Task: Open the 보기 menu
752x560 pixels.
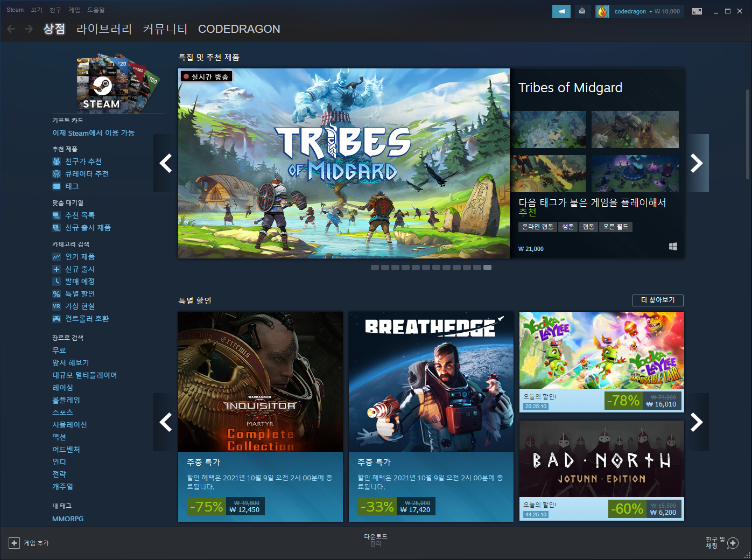Action: click(37, 10)
